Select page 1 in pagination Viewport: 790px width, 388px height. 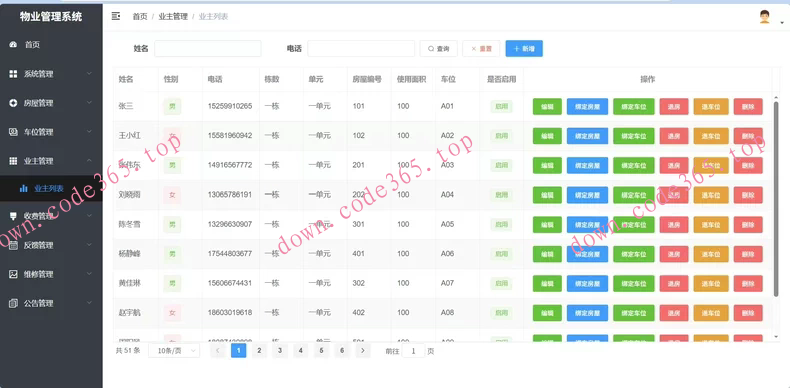coord(238,351)
